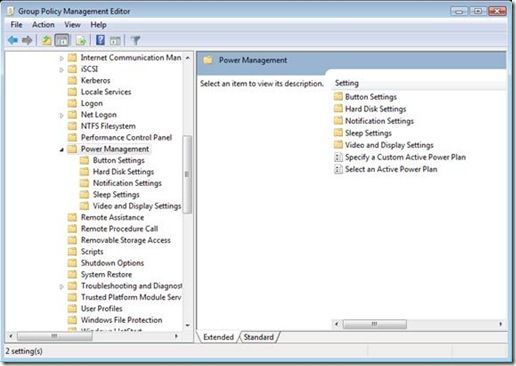Screen dimensions: 516x366
Task: Expand the Internet Communication Management node
Action: (x=62, y=58)
